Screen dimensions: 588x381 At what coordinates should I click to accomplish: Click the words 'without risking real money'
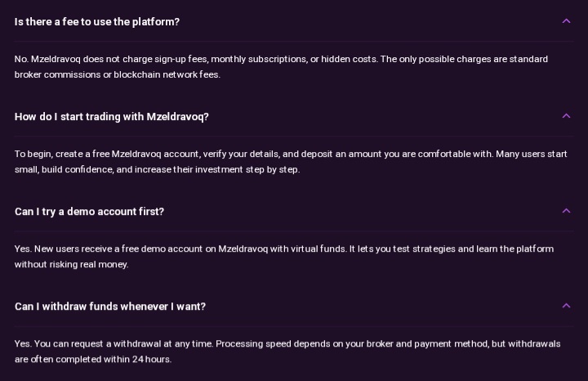71,265
